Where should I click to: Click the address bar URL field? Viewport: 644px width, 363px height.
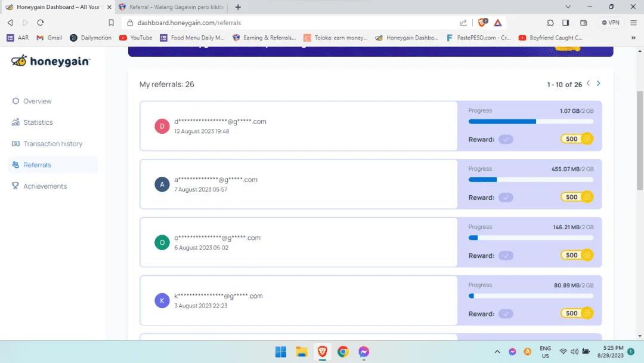[287, 23]
